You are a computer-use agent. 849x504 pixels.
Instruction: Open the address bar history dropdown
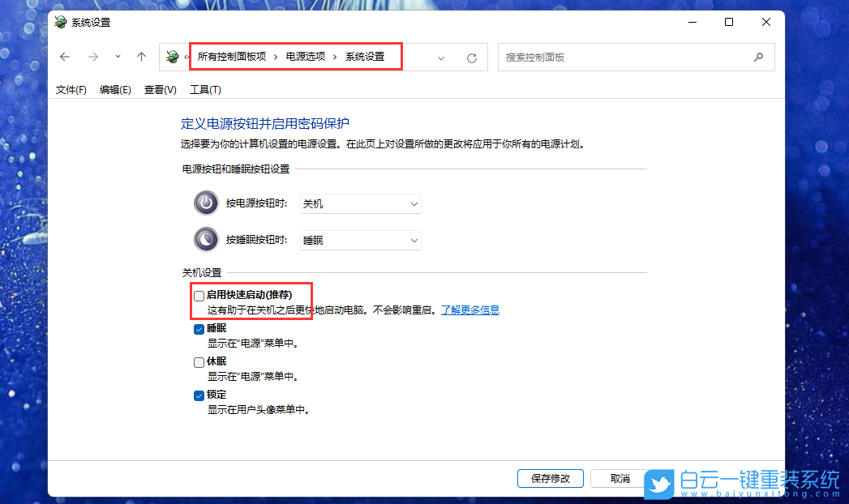pos(441,57)
